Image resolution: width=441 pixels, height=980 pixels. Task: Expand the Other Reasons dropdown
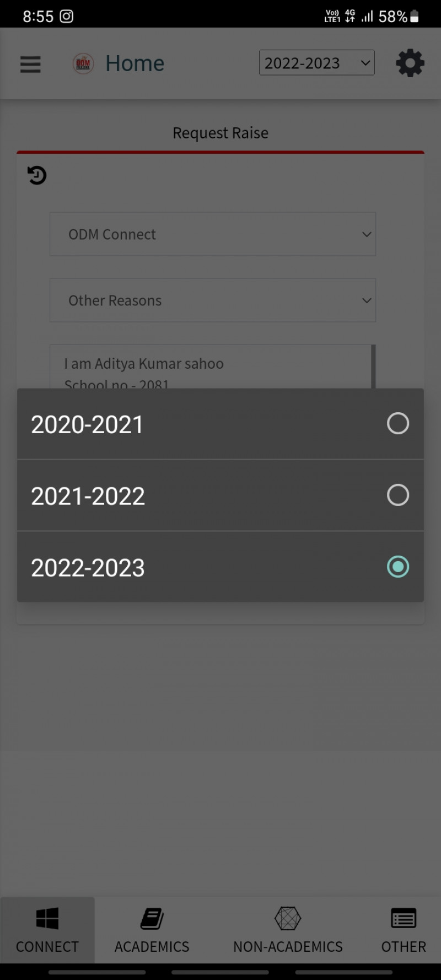213,300
